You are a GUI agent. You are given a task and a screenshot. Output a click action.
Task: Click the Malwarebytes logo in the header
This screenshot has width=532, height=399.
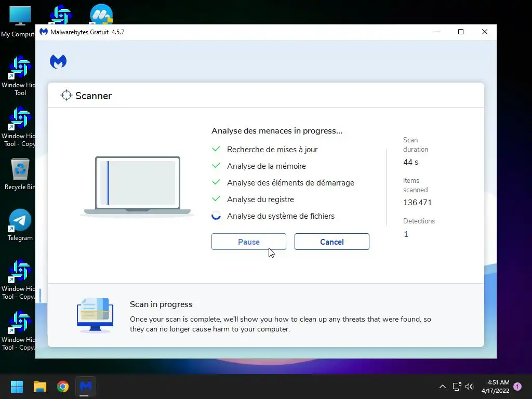coord(58,62)
